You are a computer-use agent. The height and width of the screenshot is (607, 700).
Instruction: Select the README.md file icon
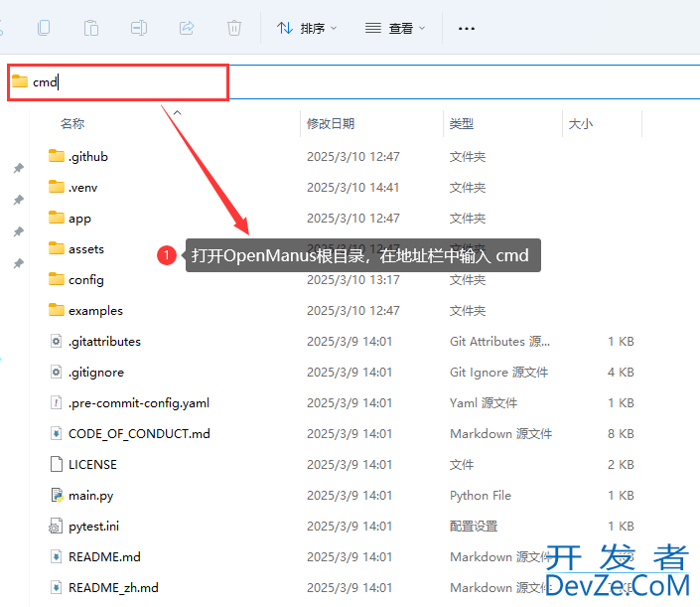pyautogui.click(x=56, y=557)
